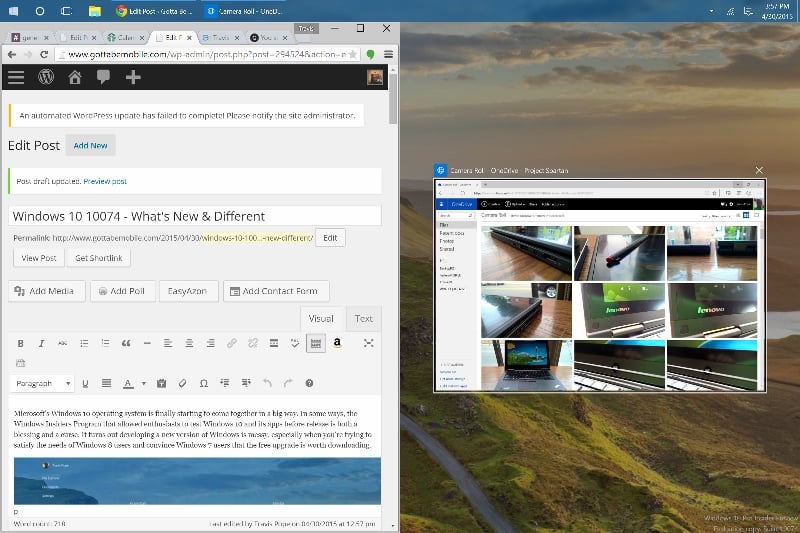
Task: Click the Add Poll button
Action: tap(122, 291)
